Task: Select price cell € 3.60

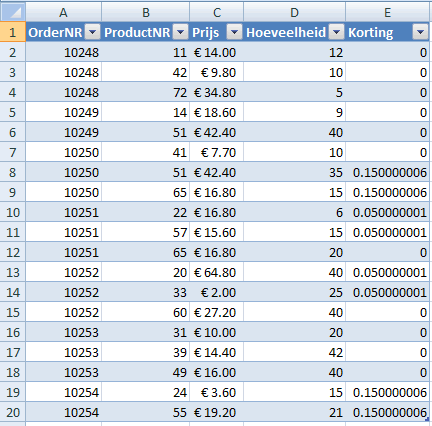Action: click(x=217, y=392)
